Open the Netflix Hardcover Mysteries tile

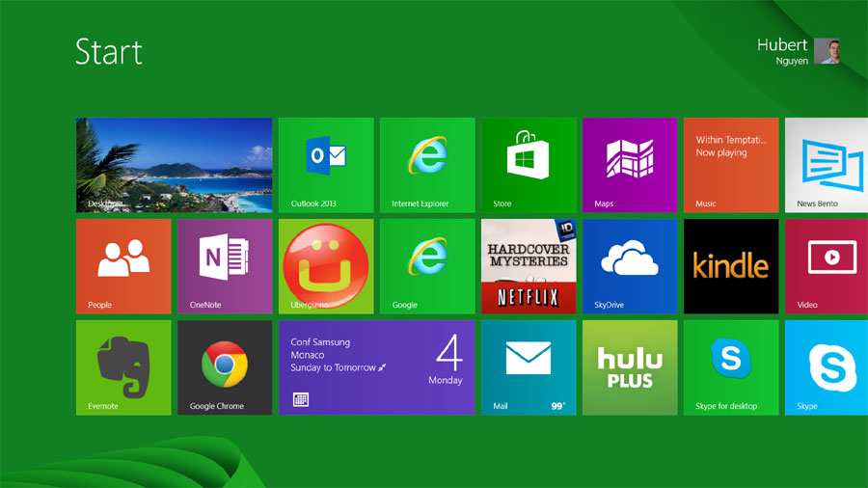point(529,266)
